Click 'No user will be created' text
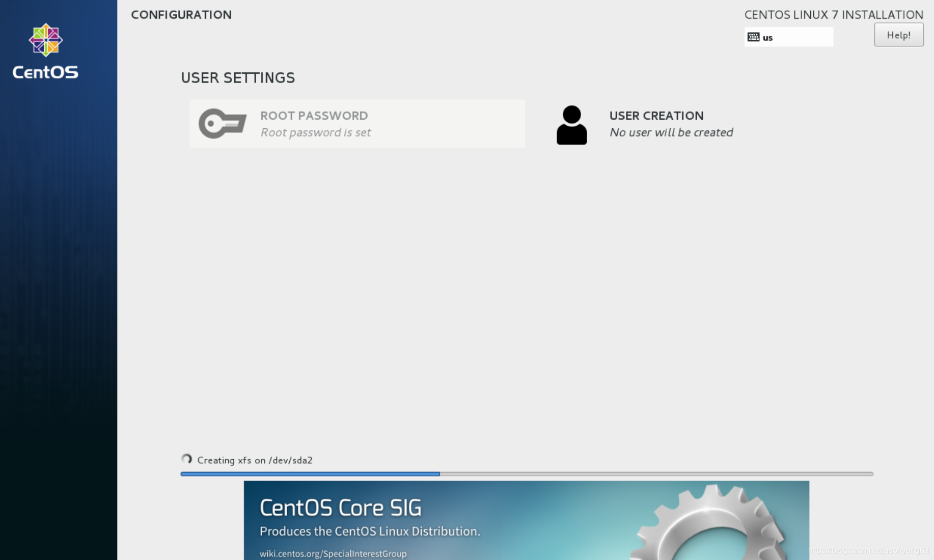The width and height of the screenshot is (934, 560). tap(671, 132)
